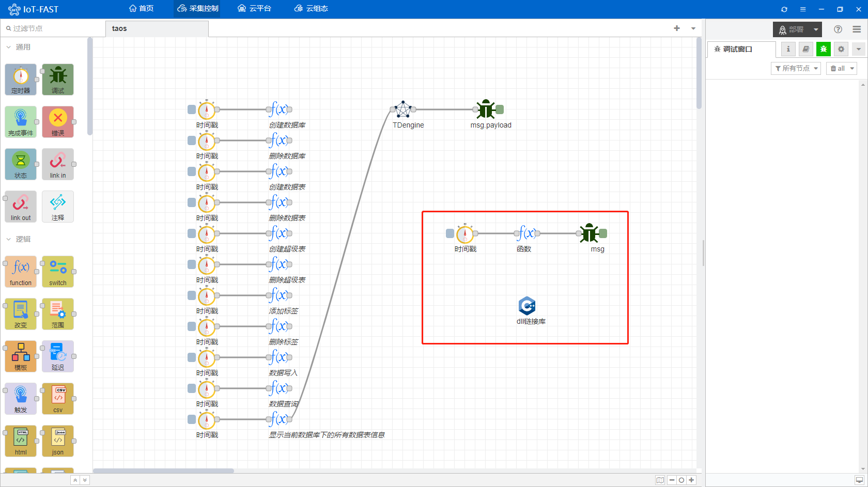
Task: Toggle the msg debug node output button
Action: (603, 233)
